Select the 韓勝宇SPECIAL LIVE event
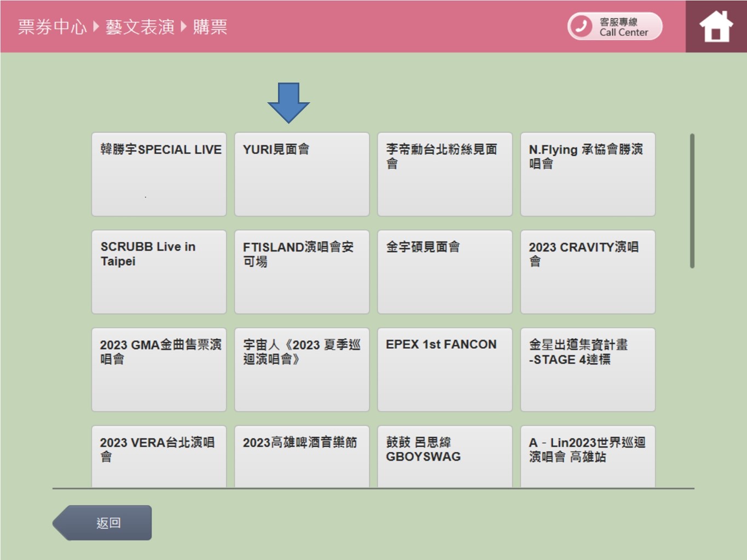 (x=159, y=174)
